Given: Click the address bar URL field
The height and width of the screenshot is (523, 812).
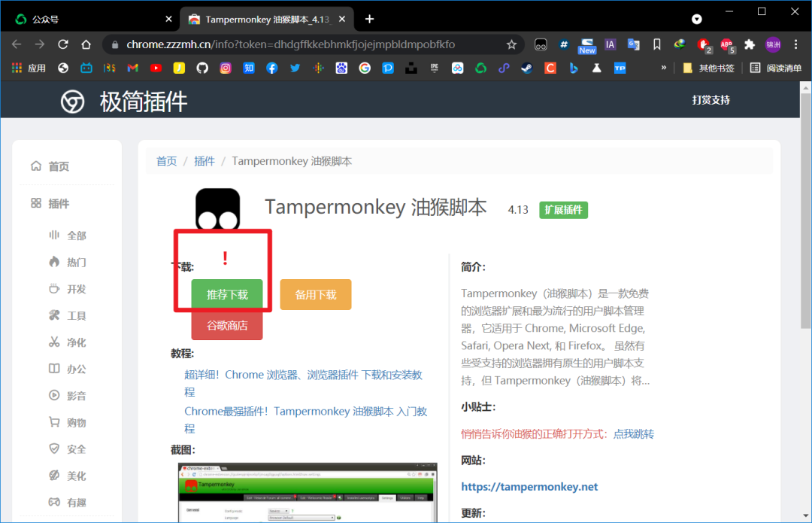Looking at the screenshot, I should coord(290,44).
